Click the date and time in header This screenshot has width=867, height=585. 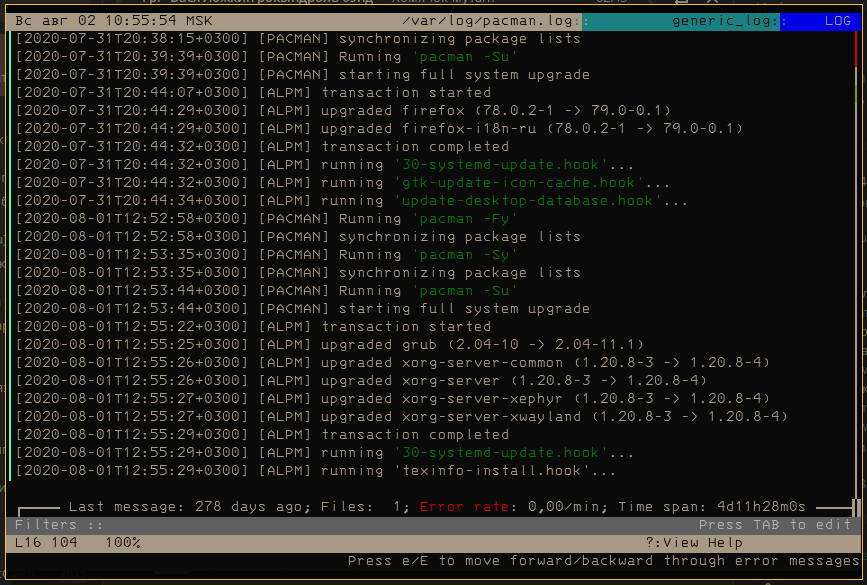[113, 21]
